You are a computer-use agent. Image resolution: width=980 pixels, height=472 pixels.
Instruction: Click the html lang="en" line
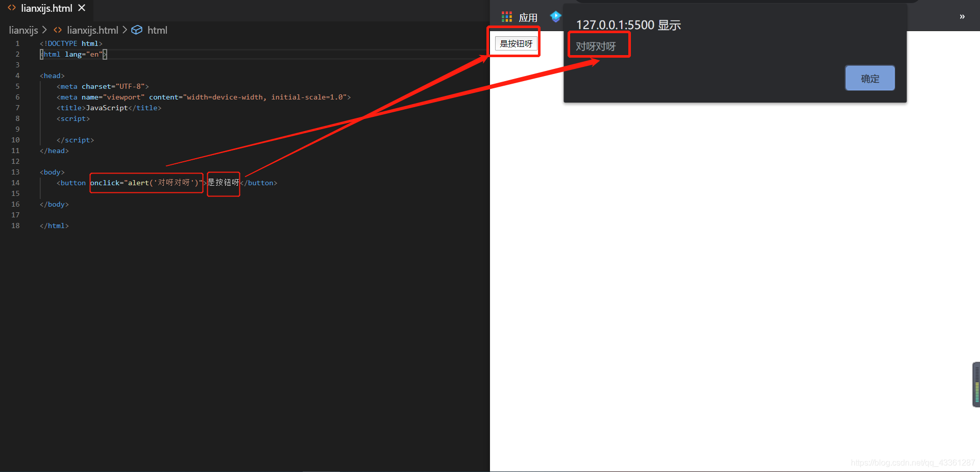point(73,54)
